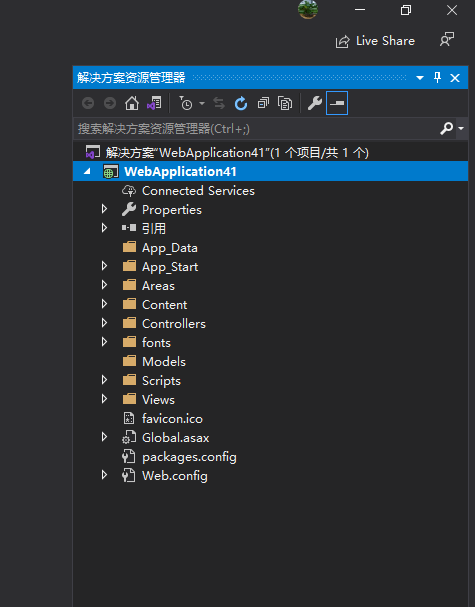Expand the fonts folder
The image size is (475, 607).
(104, 342)
